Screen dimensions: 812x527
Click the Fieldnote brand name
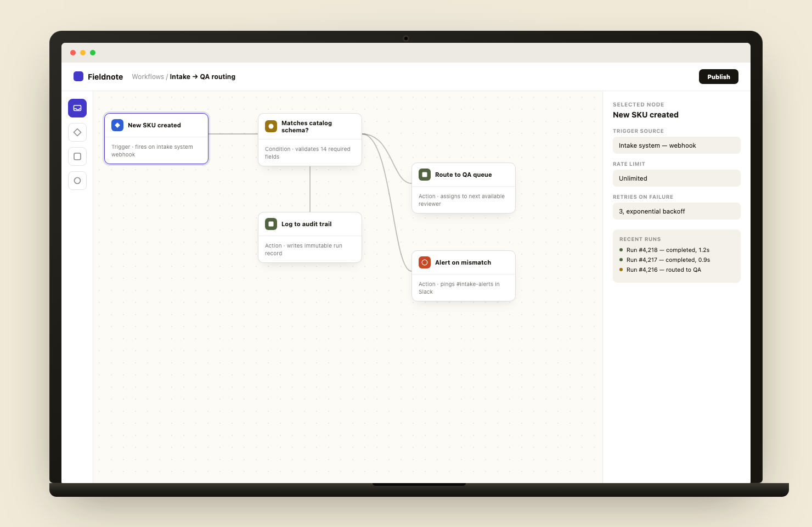[x=105, y=77]
